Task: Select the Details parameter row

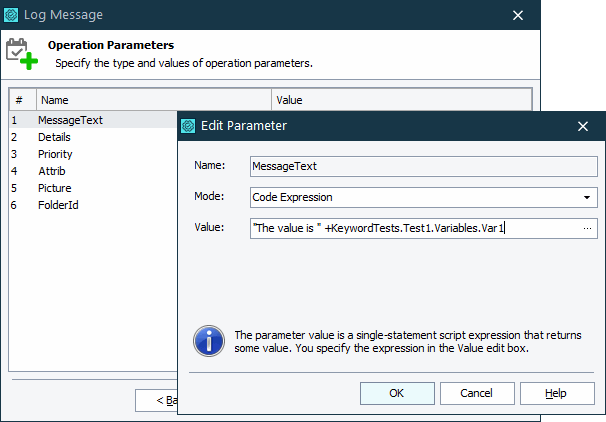Action: (x=54, y=137)
